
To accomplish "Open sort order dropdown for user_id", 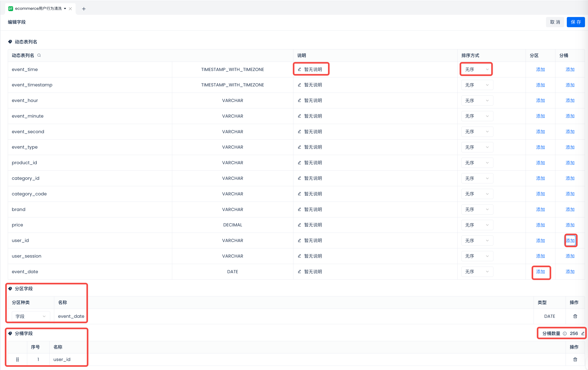I will click(x=477, y=241).
